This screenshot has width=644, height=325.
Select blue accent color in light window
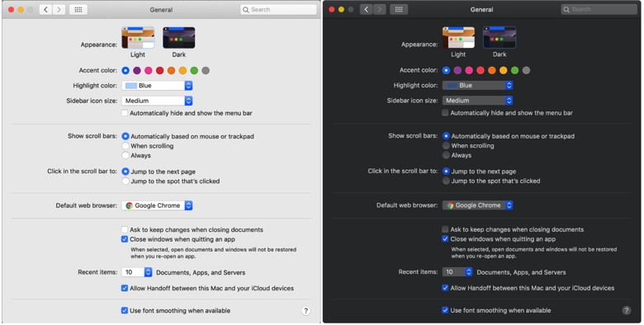pos(125,71)
